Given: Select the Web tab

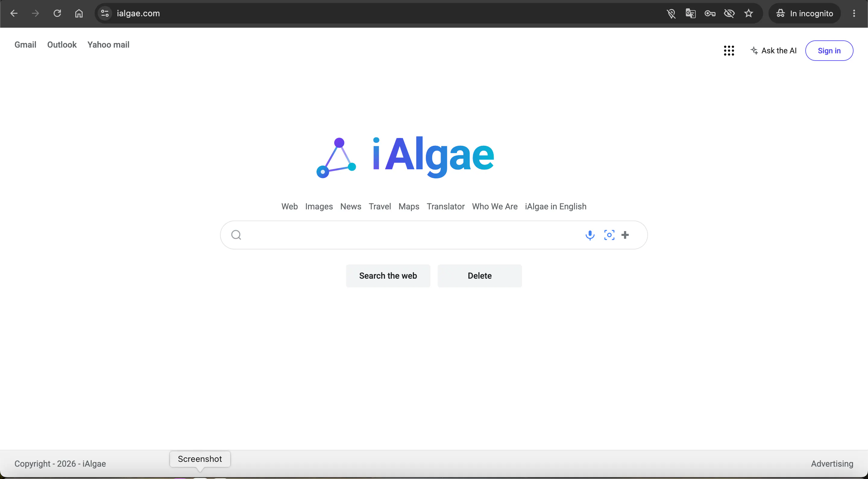Looking at the screenshot, I should pyautogui.click(x=289, y=206).
